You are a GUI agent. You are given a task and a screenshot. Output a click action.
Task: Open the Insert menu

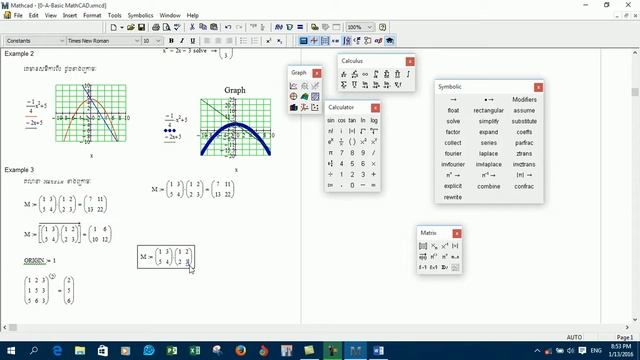[70, 16]
